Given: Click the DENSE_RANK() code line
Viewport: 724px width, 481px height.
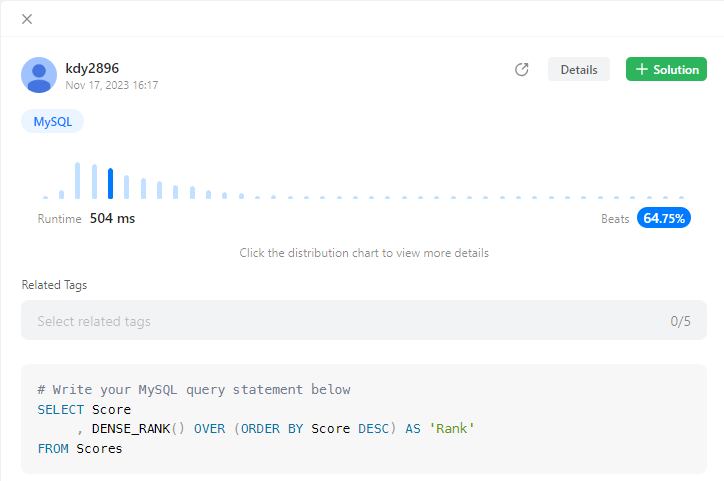Looking at the screenshot, I should (x=276, y=429).
